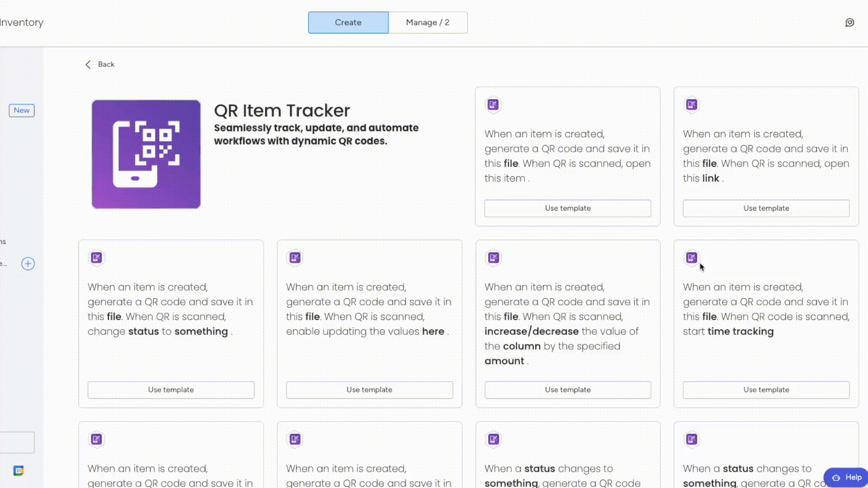This screenshot has width=868, height=488.
Task: Use template for 'open this item' recipe
Action: click(568, 208)
